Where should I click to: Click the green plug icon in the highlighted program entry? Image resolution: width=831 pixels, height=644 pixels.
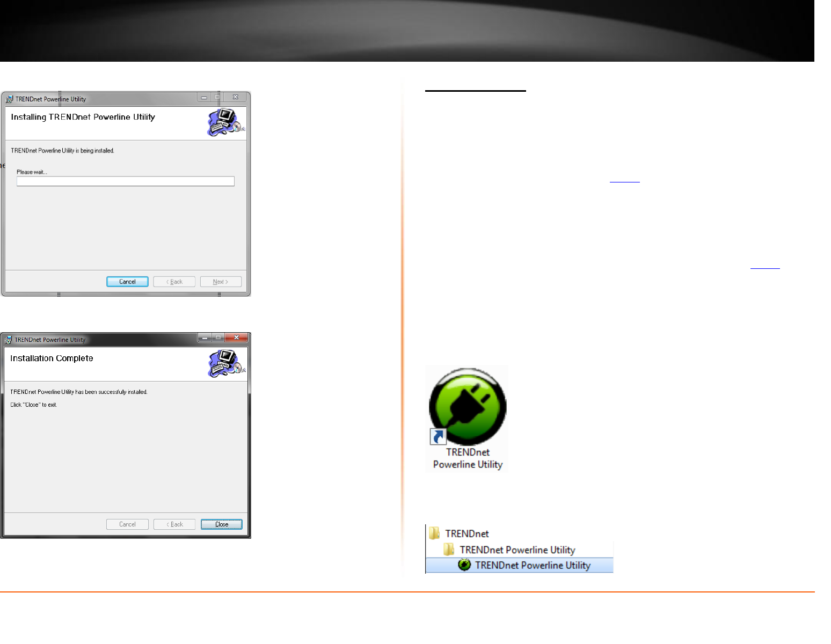point(464,565)
